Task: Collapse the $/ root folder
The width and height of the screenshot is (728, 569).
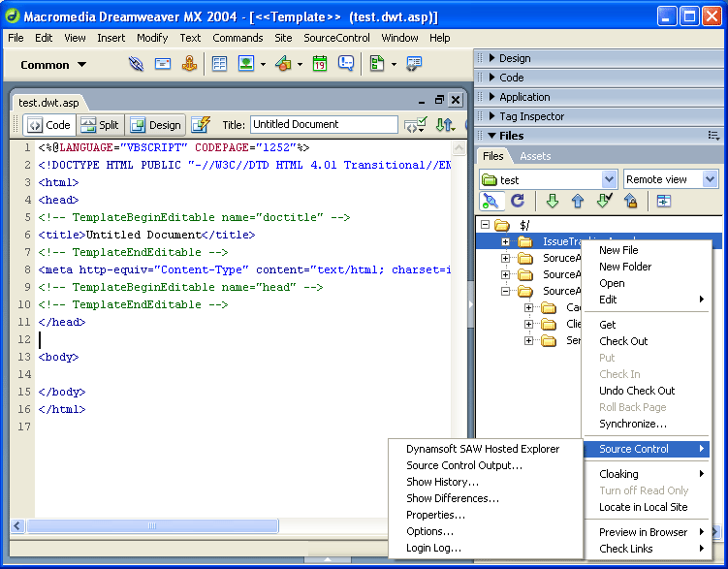Action: pos(485,225)
